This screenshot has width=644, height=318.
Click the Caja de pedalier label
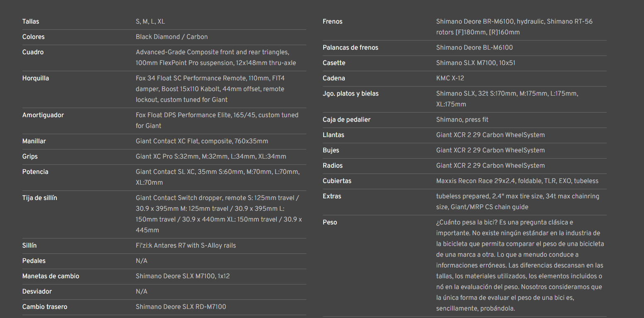346,120
